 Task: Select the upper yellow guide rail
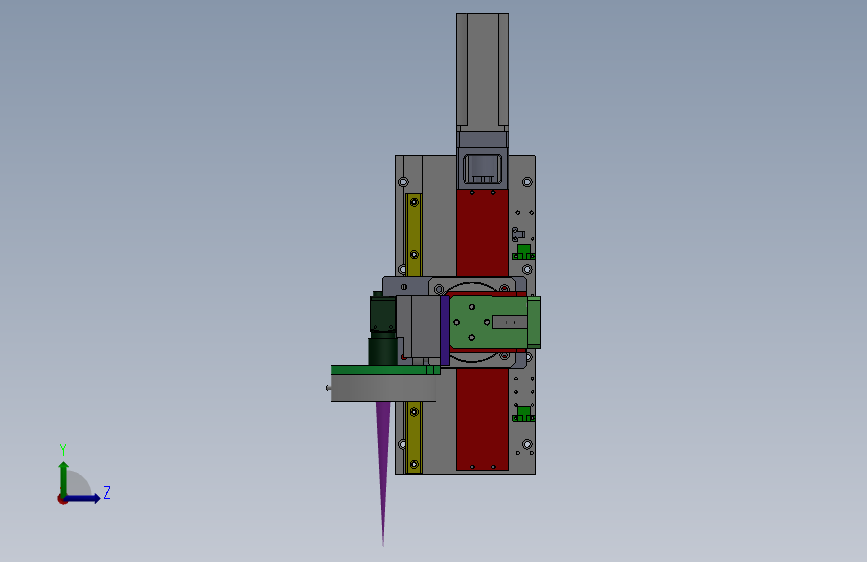414,235
